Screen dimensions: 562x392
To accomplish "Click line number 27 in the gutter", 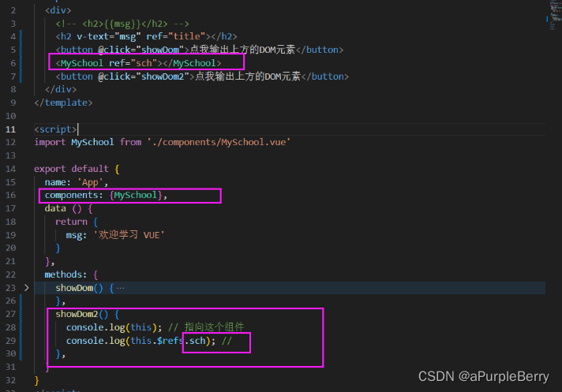I will click(x=11, y=315).
